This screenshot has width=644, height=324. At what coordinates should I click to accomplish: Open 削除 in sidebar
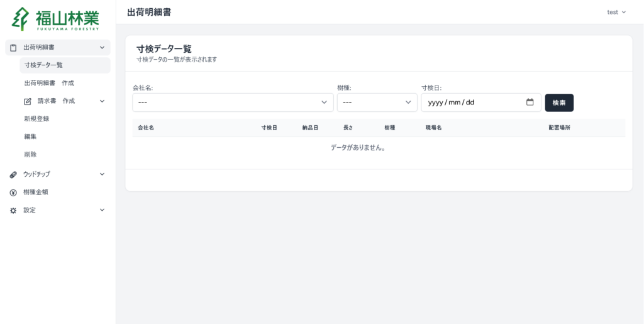(x=30, y=154)
